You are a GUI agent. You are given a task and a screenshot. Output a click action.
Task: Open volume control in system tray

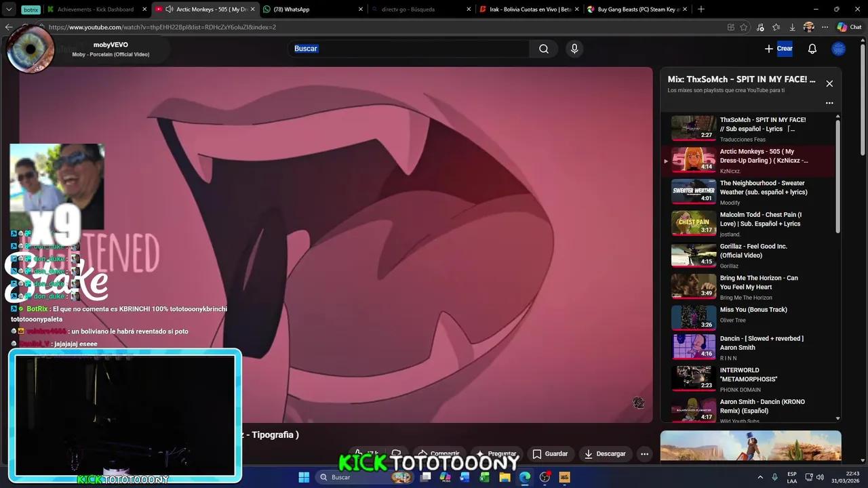[x=821, y=477]
